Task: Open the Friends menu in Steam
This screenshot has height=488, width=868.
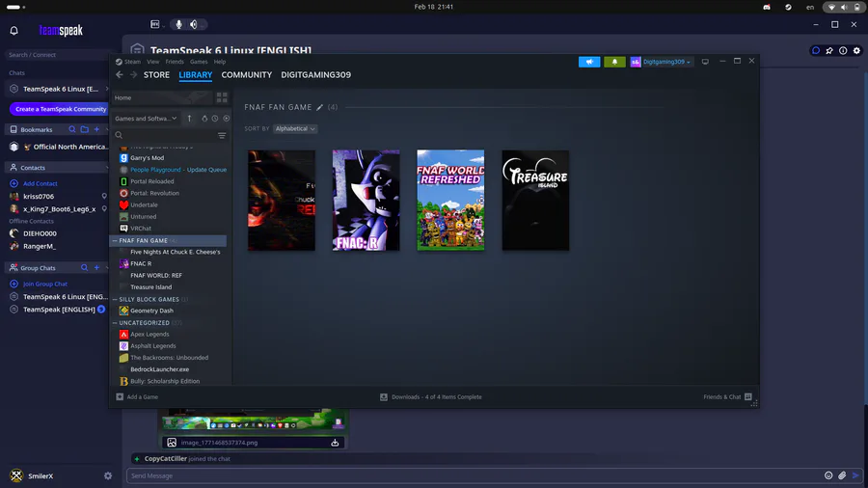Action: click(x=175, y=62)
